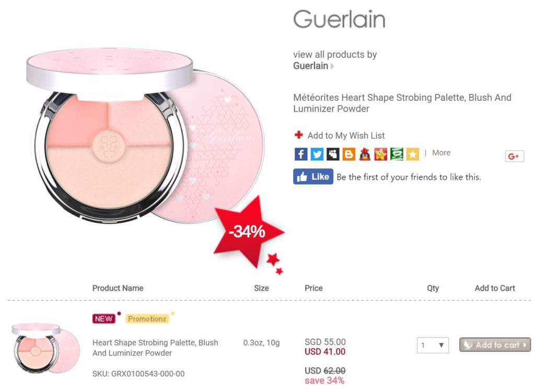The height and width of the screenshot is (392, 535).
Task: Expand More sharing options
Action: pos(441,153)
